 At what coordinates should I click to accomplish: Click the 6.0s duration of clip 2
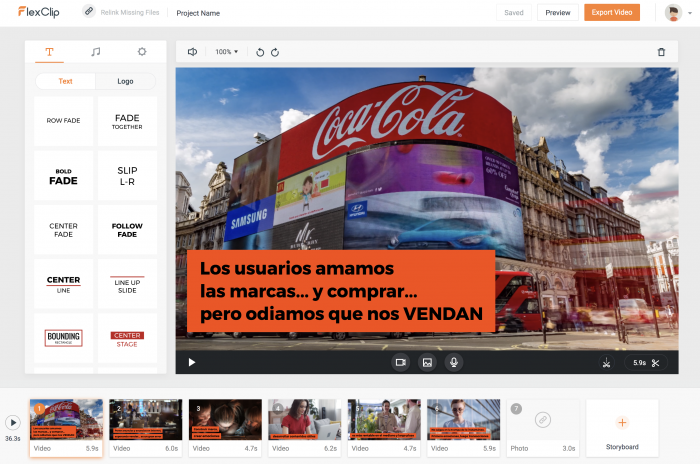click(171, 448)
